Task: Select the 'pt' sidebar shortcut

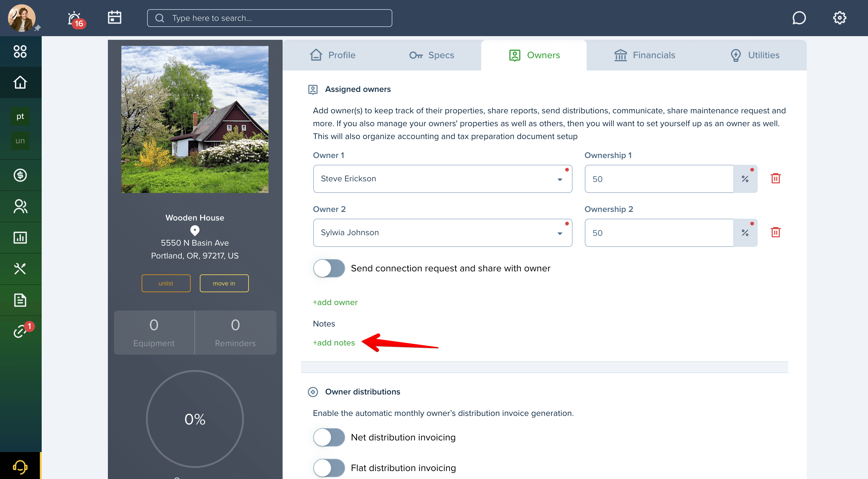Action: (x=20, y=116)
